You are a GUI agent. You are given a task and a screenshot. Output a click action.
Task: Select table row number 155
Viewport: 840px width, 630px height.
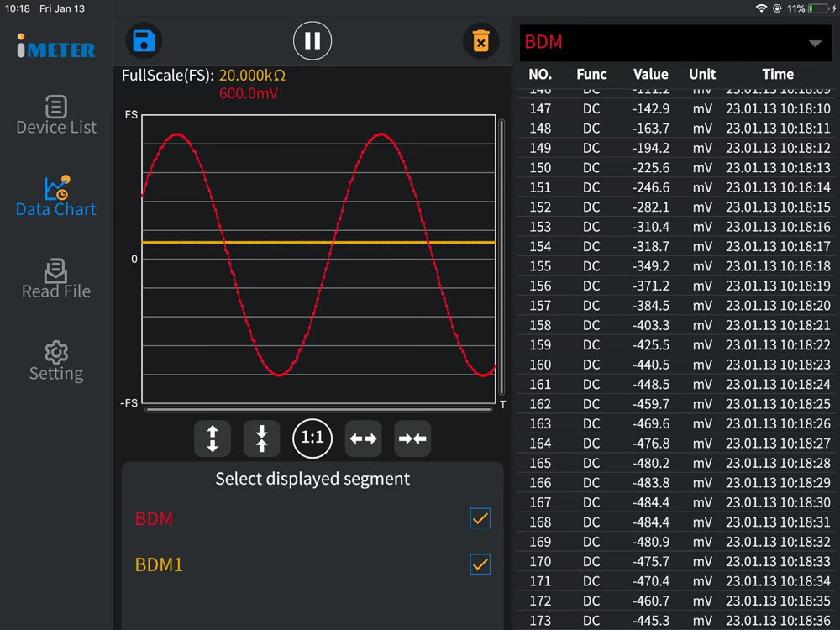(675, 266)
